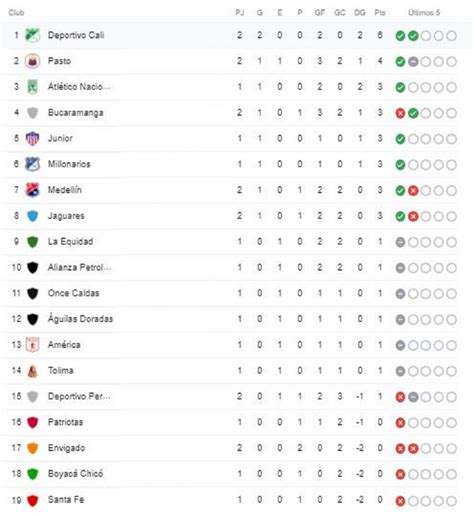Viewport: 474px width, 515px height.
Task: Click the Deportivo Cali club crest
Action: coord(33,35)
